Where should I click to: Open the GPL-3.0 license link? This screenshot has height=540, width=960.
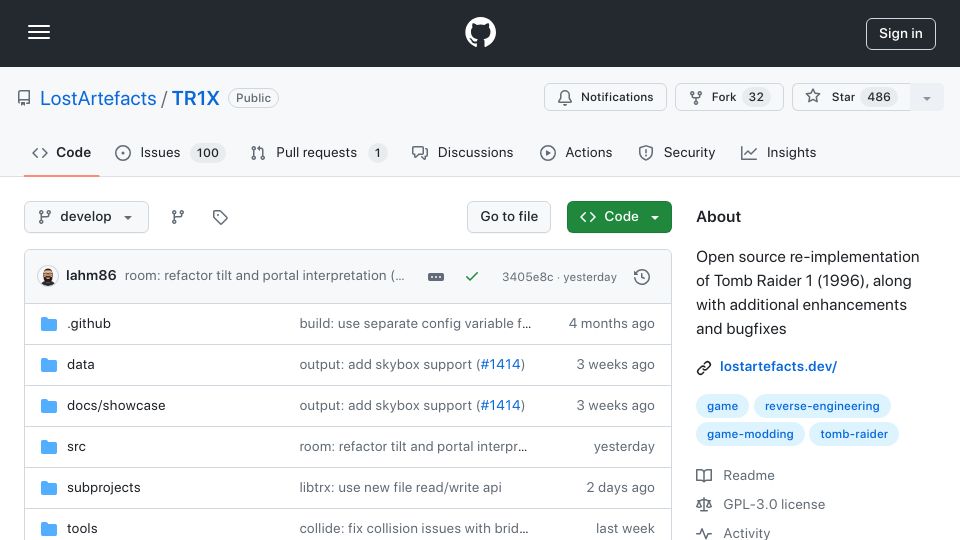tap(761, 504)
